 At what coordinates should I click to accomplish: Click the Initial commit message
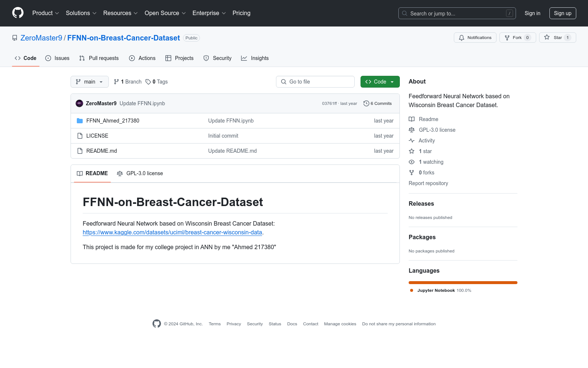click(223, 136)
